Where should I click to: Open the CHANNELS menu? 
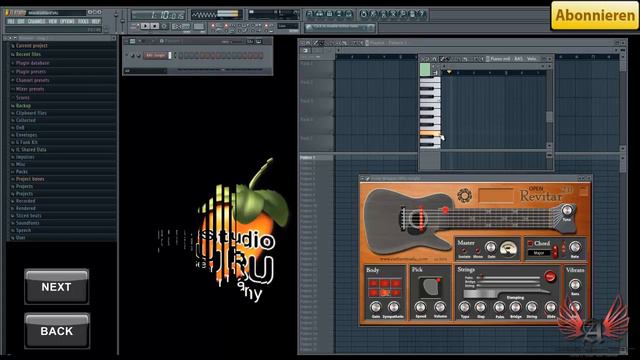36,22
